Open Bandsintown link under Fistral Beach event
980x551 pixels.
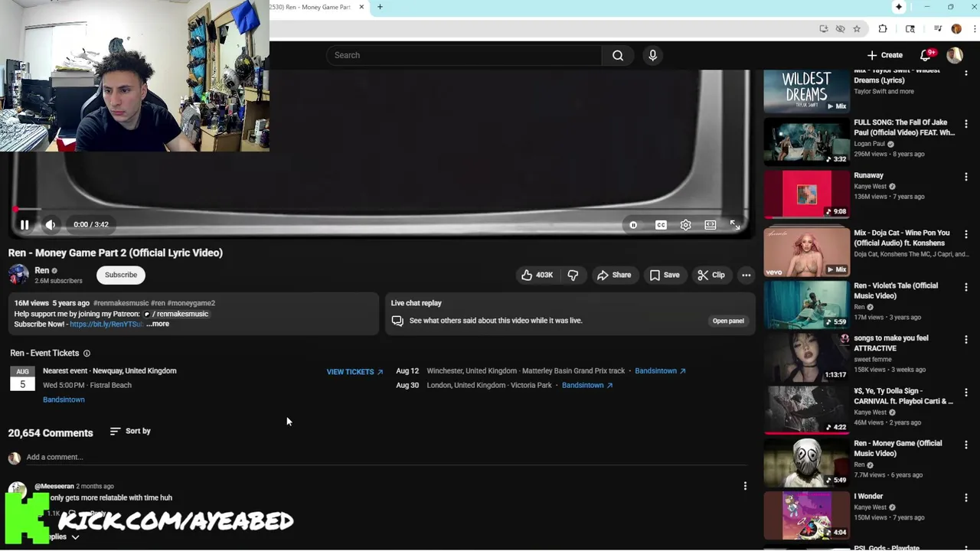[64, 399]
